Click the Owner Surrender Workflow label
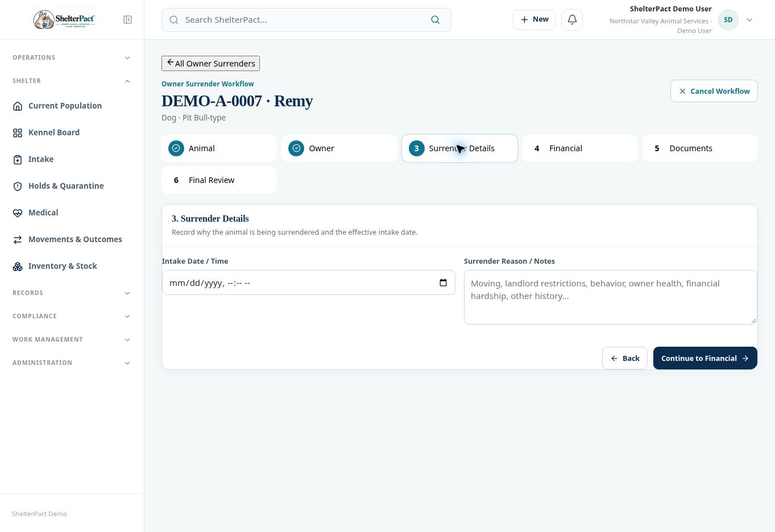775x532 pixels. point(208,84)
